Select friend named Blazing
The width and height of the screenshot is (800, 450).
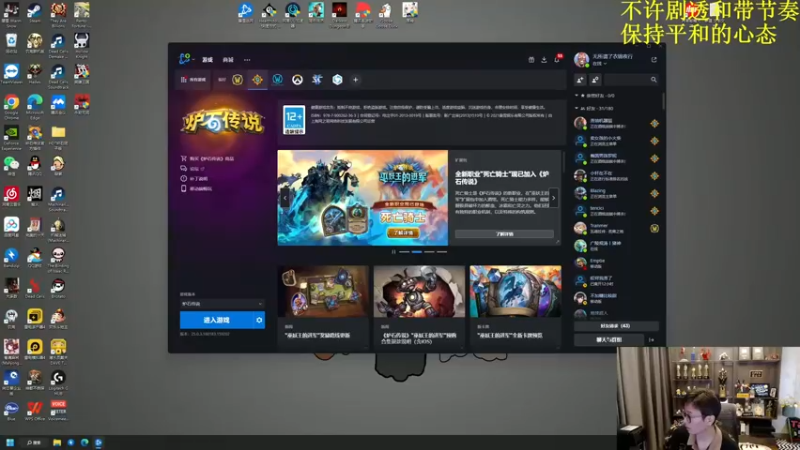[616, 193]
